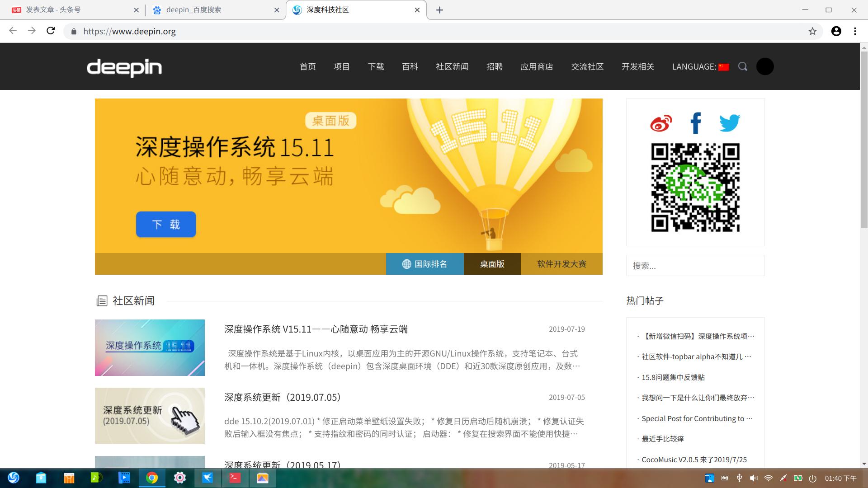Open hot post Special Post for Contributing
The image size is (868, 488).
pyautogui.click(x=697, y=418)
